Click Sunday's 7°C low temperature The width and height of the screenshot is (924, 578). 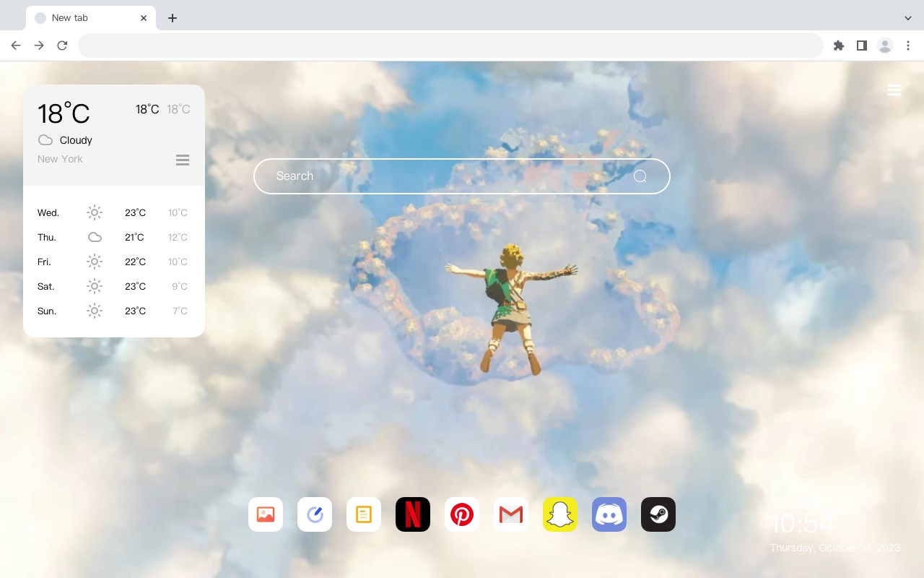tap(180, 311)
